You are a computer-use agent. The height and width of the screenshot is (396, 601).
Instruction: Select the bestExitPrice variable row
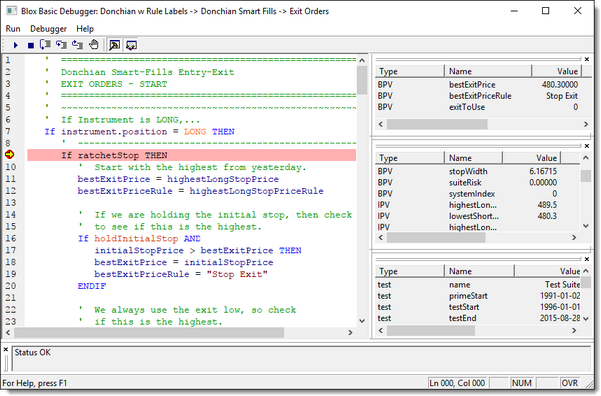478,85
